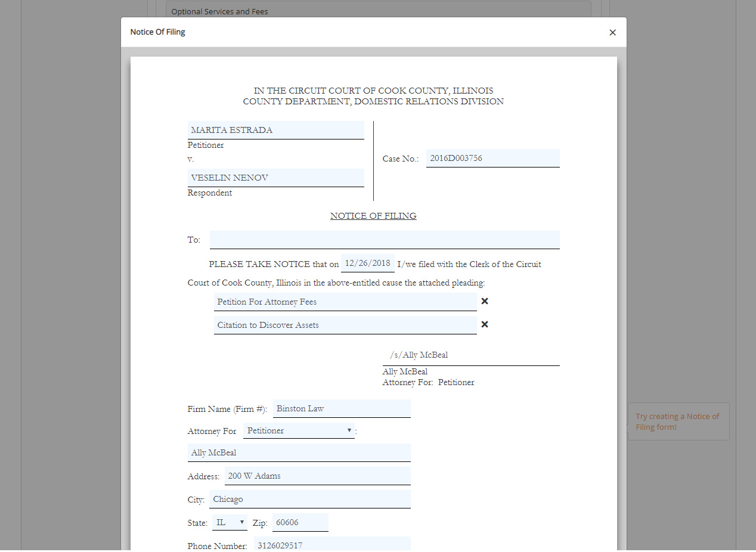Image resolution: width=756 pixels, height=552 pixels.
Task: Edit the Firm Name field Binston Law
Action: point(342,408)
